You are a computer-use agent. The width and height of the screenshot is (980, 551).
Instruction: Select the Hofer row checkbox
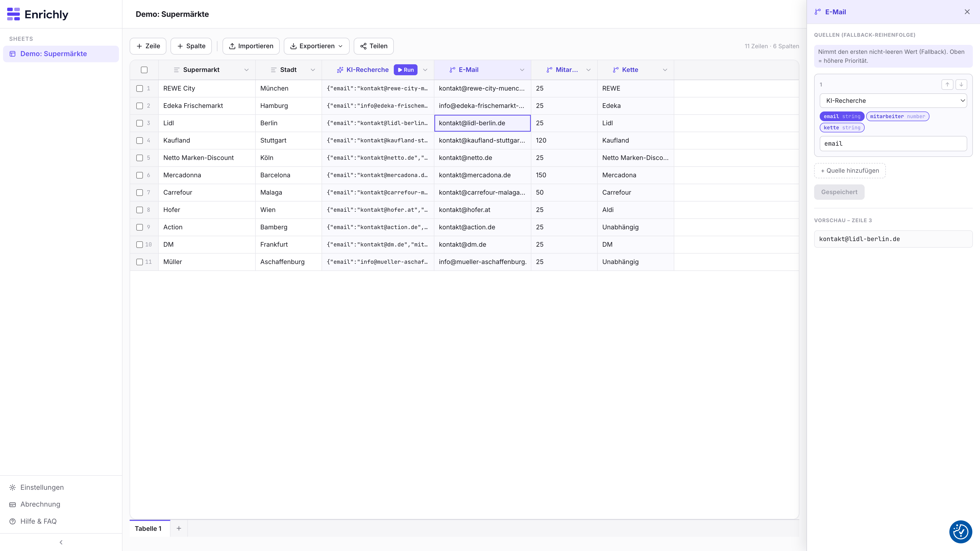(140, 210)
